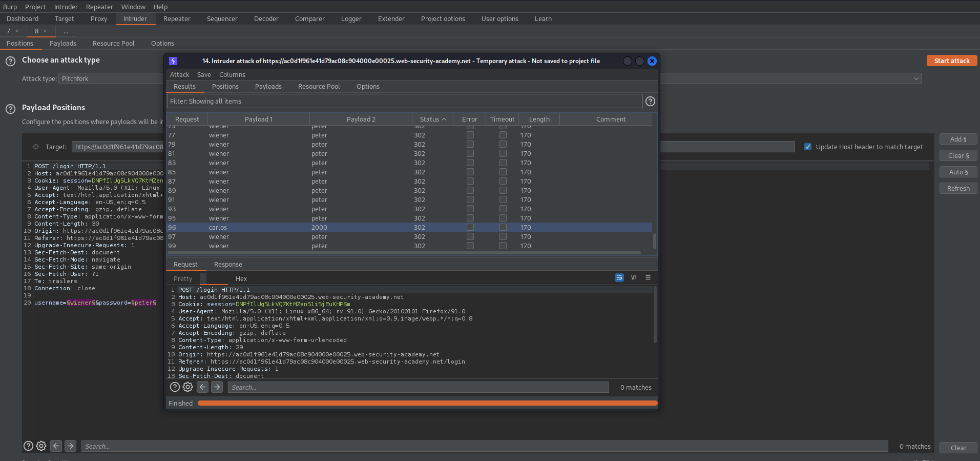This screenshot has width=980, height=461.
Task: Open the Attack menu in attack window
Action: click(x=180, y=74)
